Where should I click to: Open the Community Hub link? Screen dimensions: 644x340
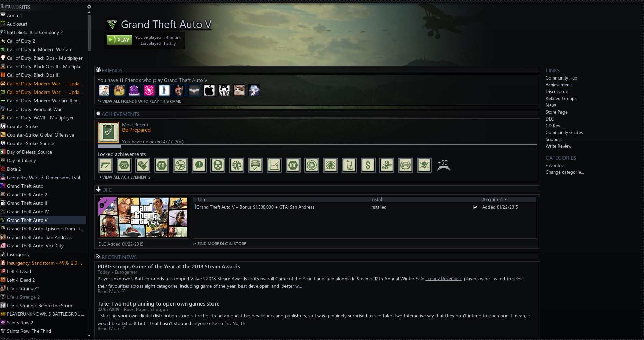point(561,78)
